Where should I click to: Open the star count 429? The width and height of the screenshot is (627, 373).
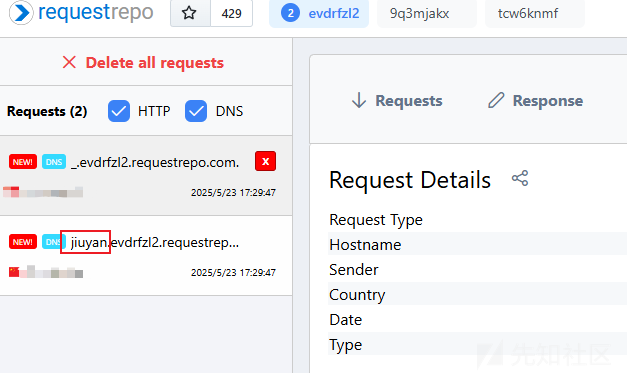[x=232, y=14]
